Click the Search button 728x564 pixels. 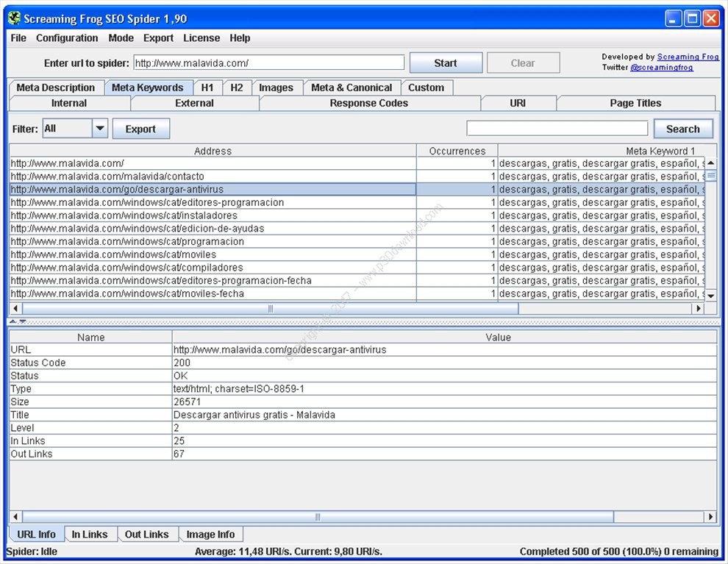click(x=683, y=129)
